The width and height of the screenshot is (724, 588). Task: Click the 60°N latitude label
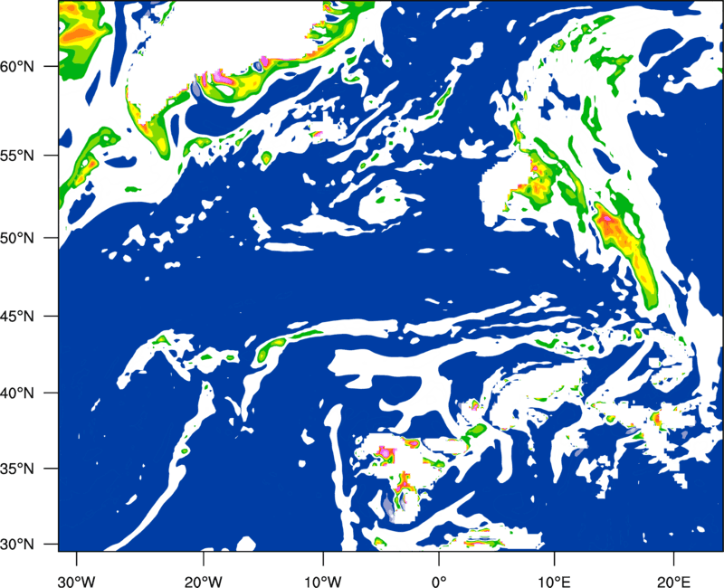coord(17,66)
